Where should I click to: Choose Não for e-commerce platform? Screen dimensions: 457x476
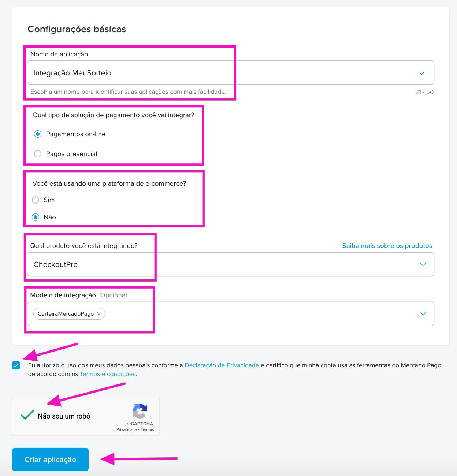pos(36,217)
